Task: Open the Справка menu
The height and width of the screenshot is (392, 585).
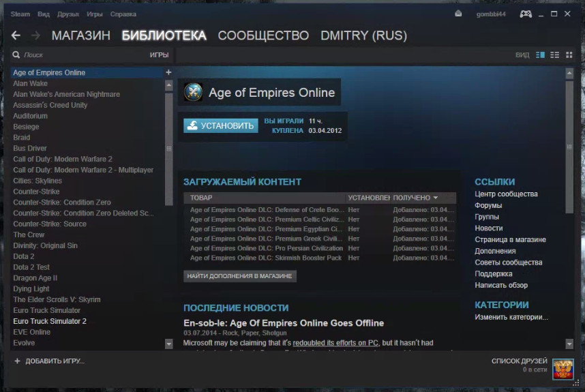Action: click(x=123, y=14)
